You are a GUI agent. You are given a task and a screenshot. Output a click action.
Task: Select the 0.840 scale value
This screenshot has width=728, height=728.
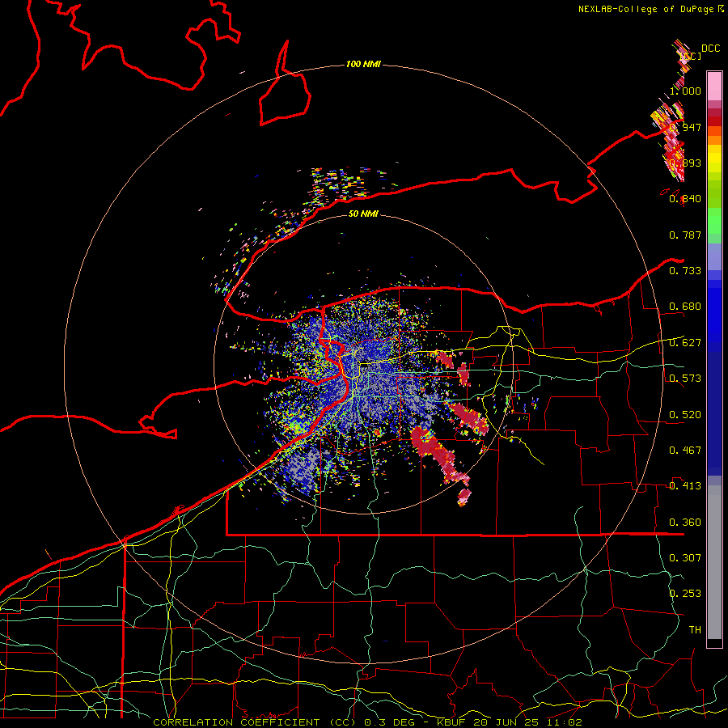pyautogui.click(x=685, y=199)
